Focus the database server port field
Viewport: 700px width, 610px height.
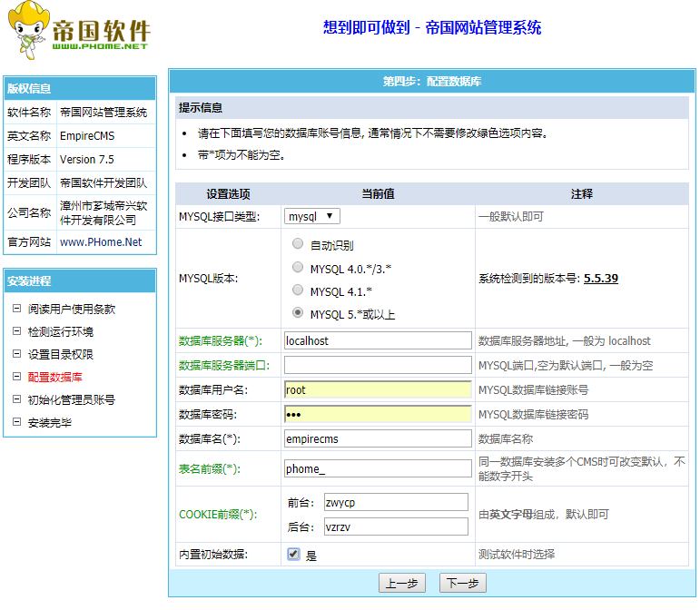click(378, 365)
